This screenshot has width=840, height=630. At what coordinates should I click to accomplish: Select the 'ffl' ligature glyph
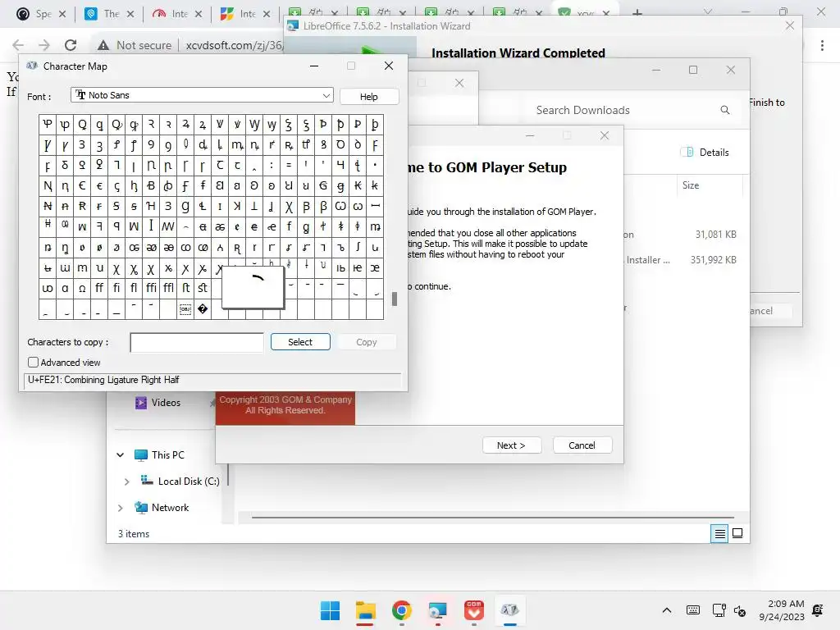point(168,288)
